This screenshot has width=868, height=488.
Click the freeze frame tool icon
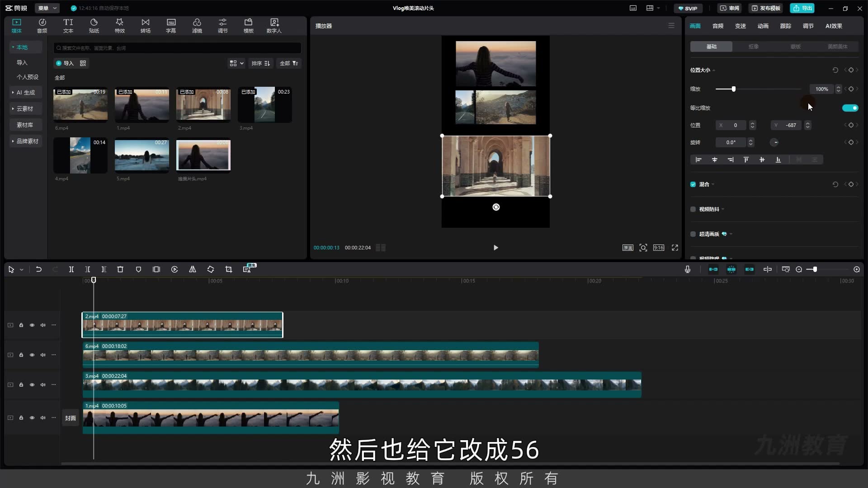156,269
